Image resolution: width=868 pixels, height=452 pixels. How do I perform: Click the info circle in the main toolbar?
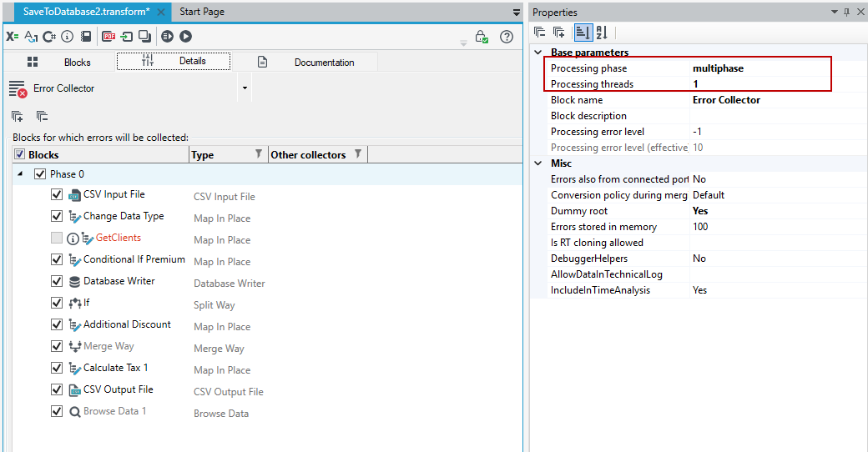67,37
